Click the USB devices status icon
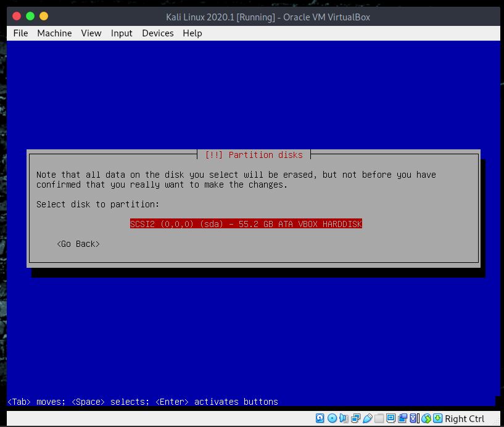 (368, 418)
